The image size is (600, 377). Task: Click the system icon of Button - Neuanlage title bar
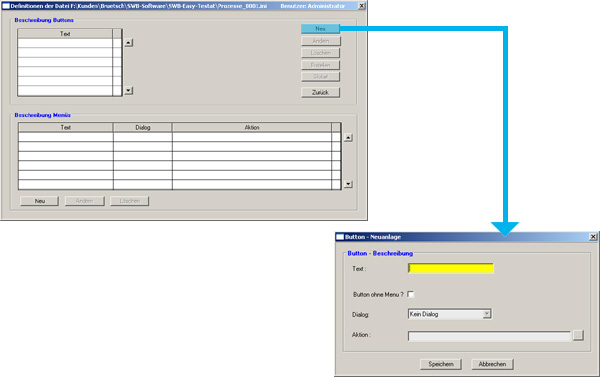point(340,237)
